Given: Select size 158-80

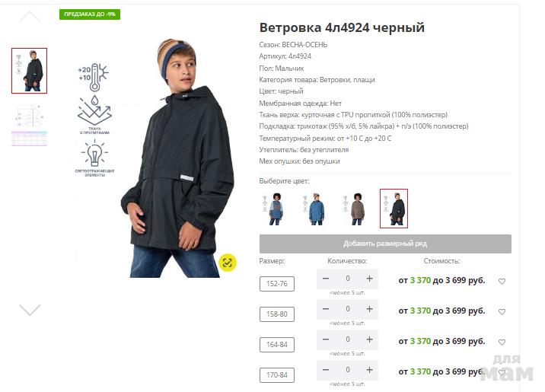Looking at the screenshot, I should point(277,314).
